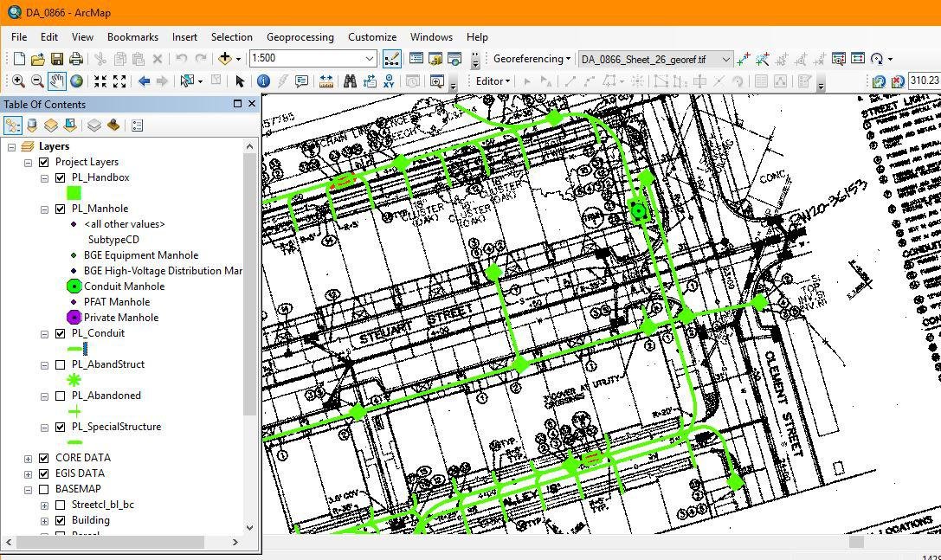Click the Go To XY tool
The width and height of the screenshot is (941, 560).
(389, 81)
